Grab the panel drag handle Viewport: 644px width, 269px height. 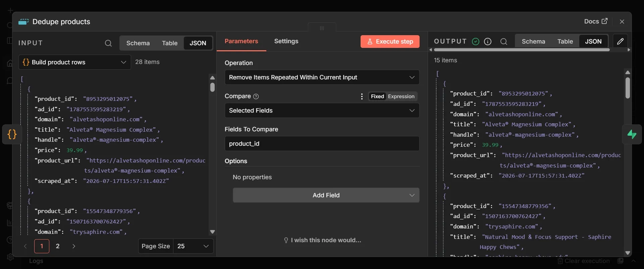coord(322,28)
